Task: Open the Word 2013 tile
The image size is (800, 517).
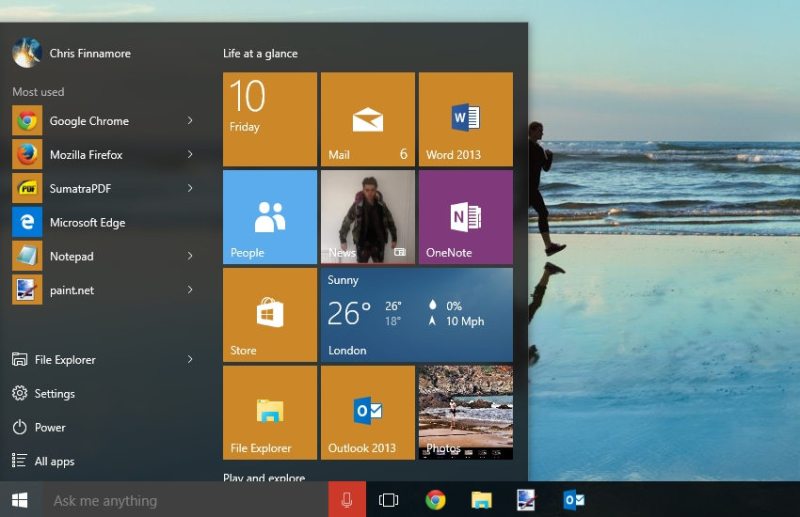Action: click(466, 119)
